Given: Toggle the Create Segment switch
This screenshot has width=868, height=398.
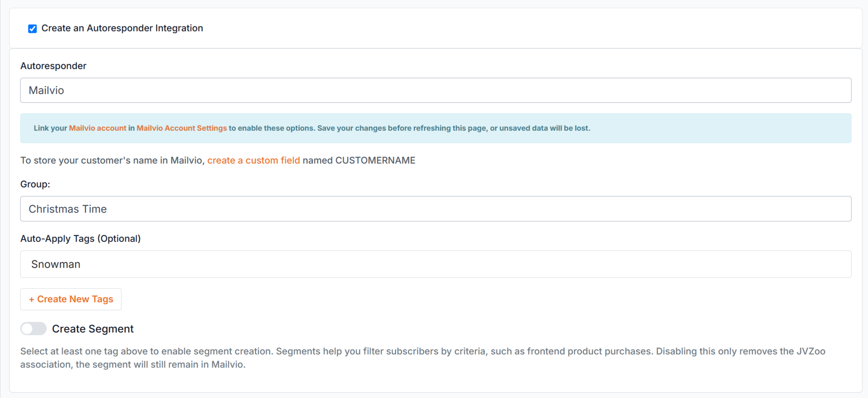Looking at the screenshot, I should pos(33,329).
